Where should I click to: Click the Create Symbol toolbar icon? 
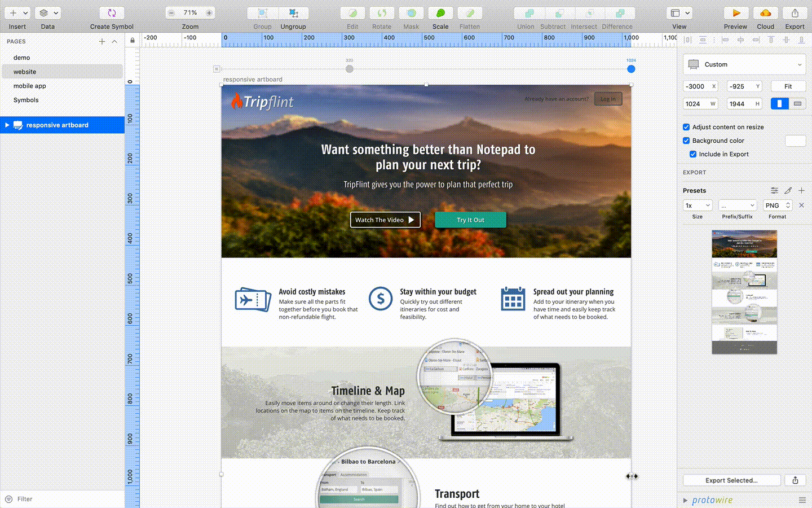112,13
